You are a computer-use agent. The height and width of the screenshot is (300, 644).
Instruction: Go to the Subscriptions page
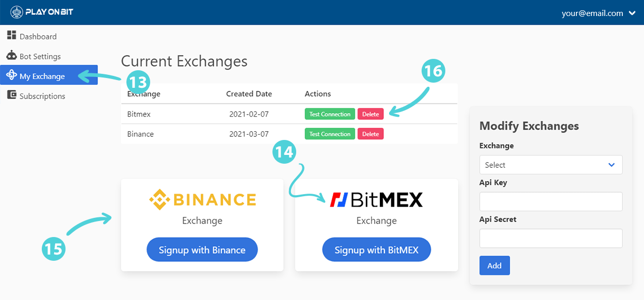(42, 96)
